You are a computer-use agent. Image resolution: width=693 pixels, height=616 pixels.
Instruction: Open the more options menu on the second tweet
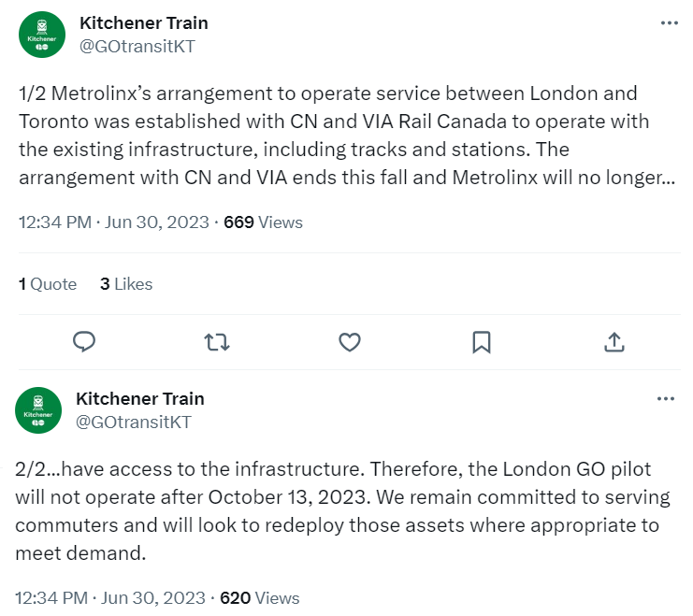click(x=665, y=399)
